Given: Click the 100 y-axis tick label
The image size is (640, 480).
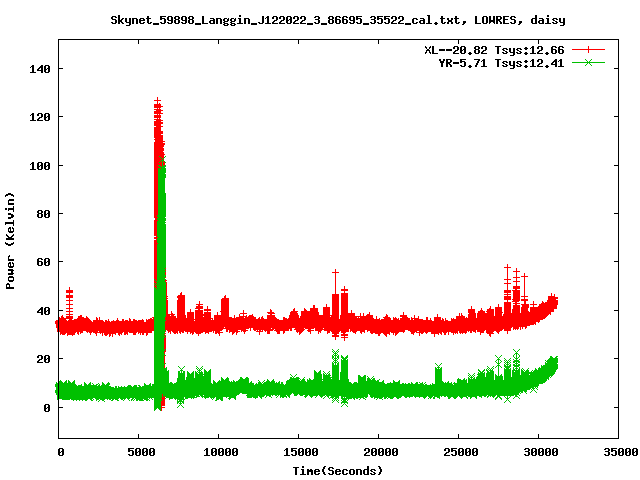Looking at the screenshot, I should pyautogui.click(x=40, y=166).
